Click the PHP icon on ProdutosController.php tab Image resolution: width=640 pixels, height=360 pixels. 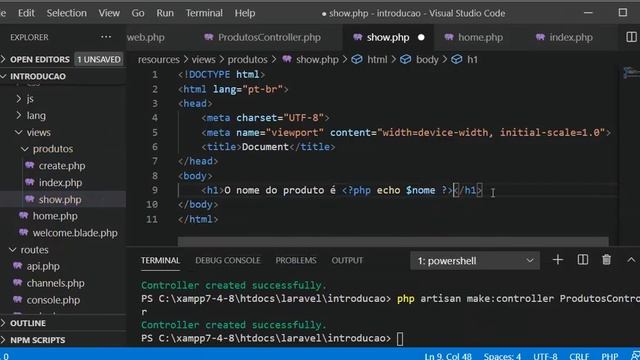(209, 37)
